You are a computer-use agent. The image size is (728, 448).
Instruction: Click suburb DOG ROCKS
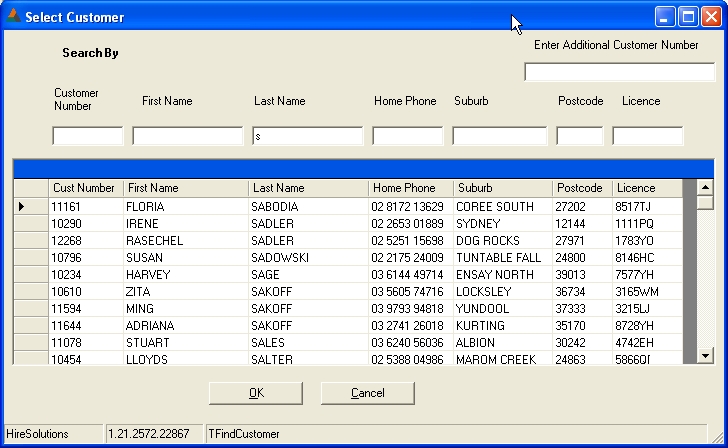coord(488,241)
